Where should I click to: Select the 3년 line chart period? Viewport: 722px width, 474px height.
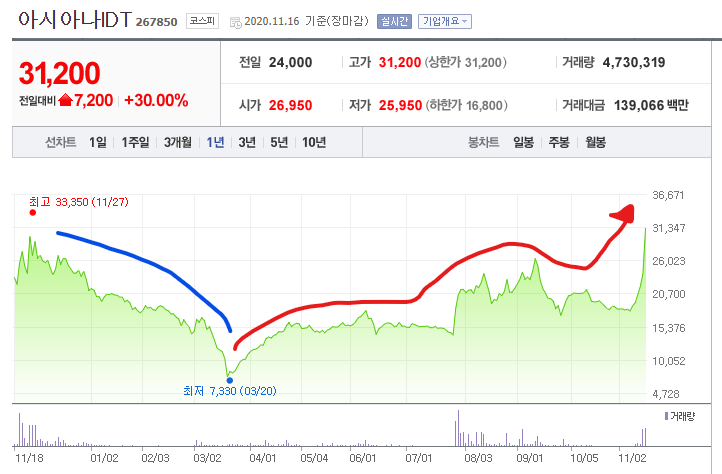coord(247,142)
